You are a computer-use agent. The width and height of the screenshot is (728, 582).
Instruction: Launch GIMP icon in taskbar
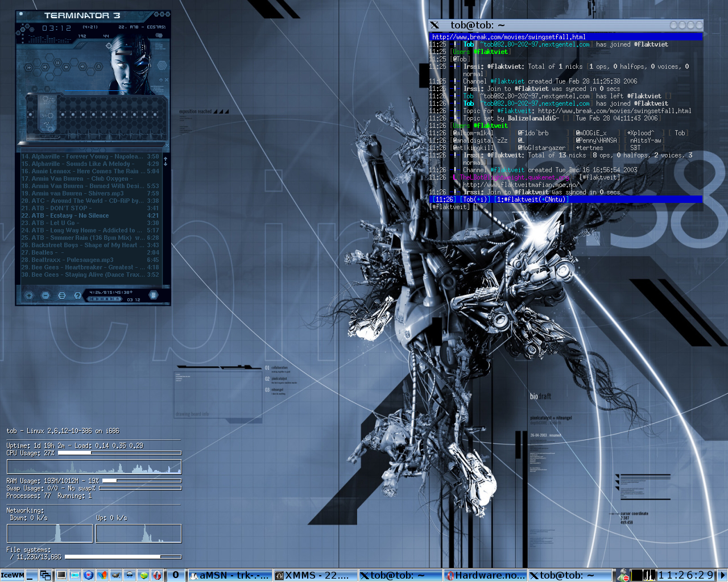[x=116, y=575]
